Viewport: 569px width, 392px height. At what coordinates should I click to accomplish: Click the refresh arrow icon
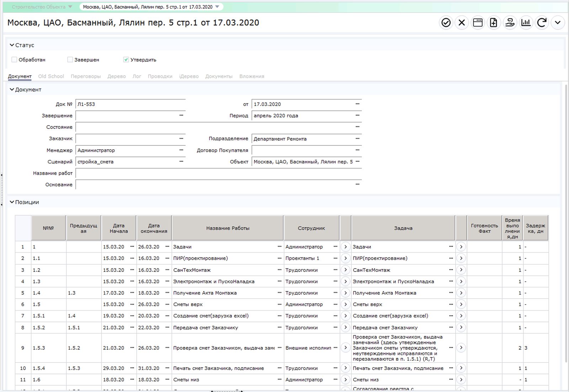tap(542, 23)
